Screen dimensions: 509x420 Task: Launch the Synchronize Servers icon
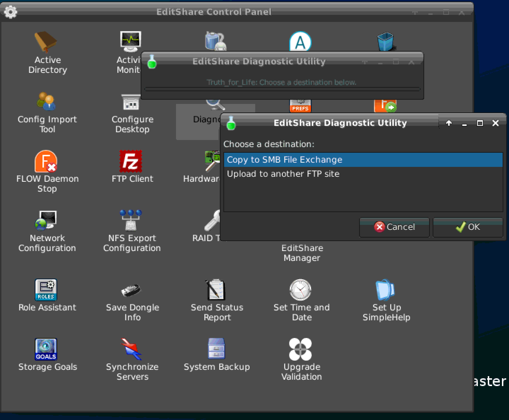131,349
